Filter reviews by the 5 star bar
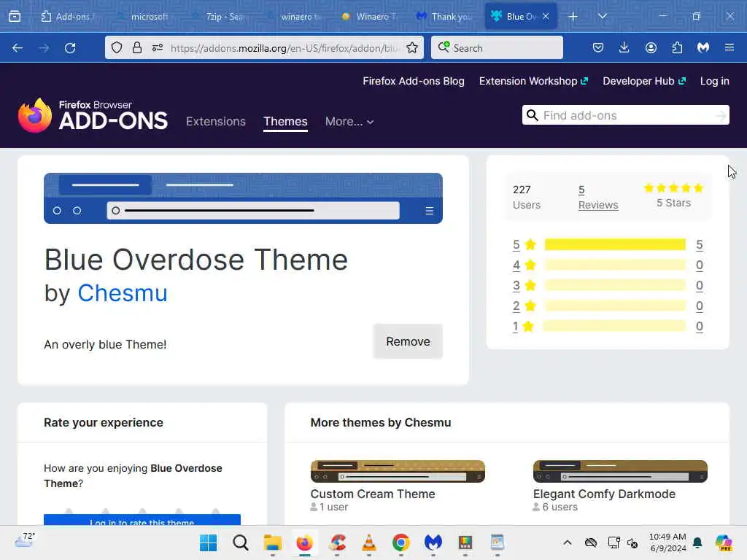747x560 pixels. (615, 245)
